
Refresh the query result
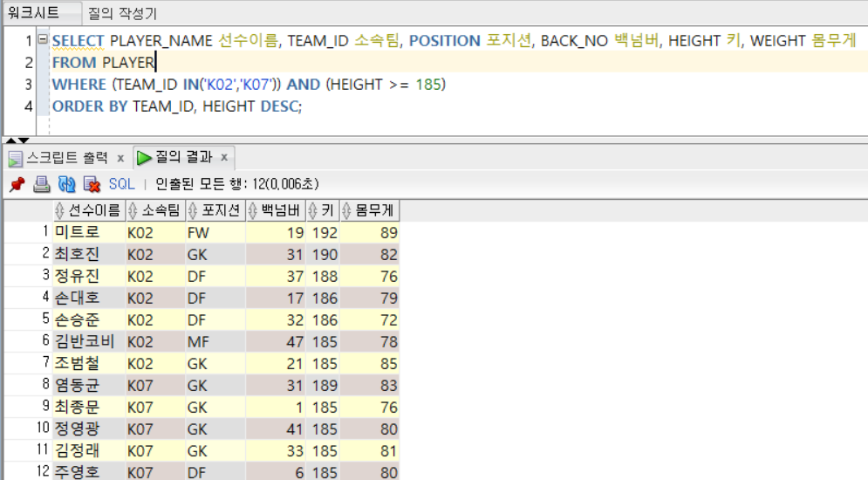click(x=66, y=184)
